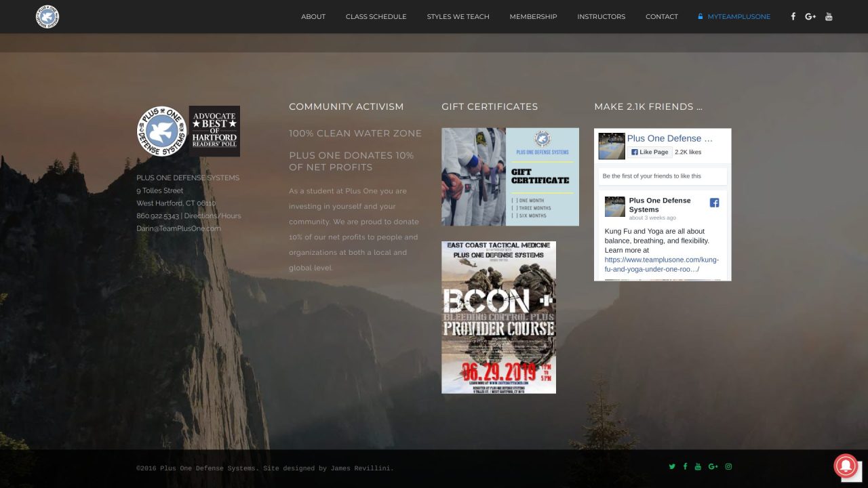Click the Instagram icon in the bottom footer bar
Viewport: 868px width, 488px height.
click(729, 466)
